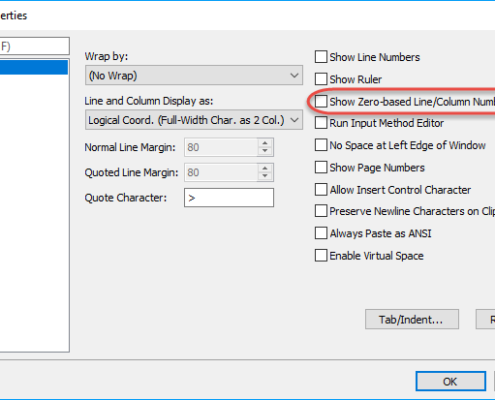Enable Run Input Method Editor
This screenshot has height=400, width=495.
(x=321, y=123)
